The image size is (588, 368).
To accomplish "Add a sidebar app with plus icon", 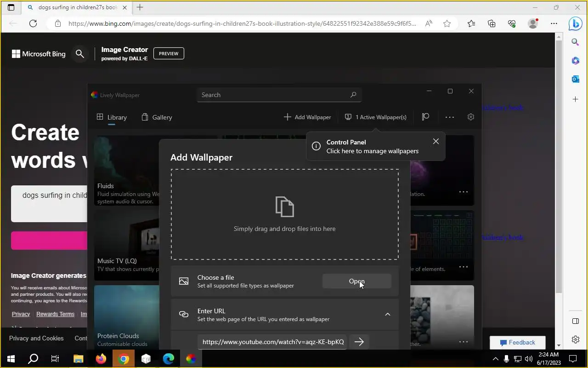I will tap(575, 99).
